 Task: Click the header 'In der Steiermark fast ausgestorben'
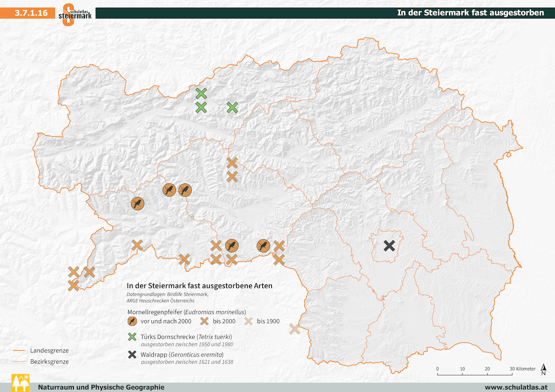pos(470,13)
